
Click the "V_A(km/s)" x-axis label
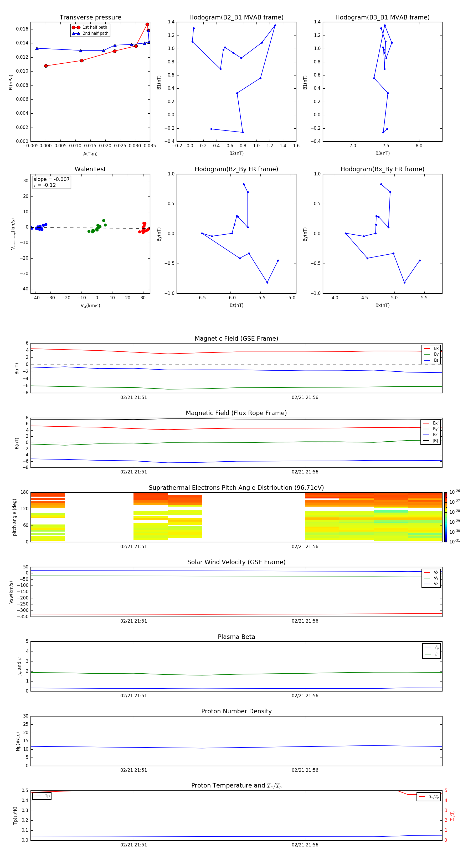(90, 306)
